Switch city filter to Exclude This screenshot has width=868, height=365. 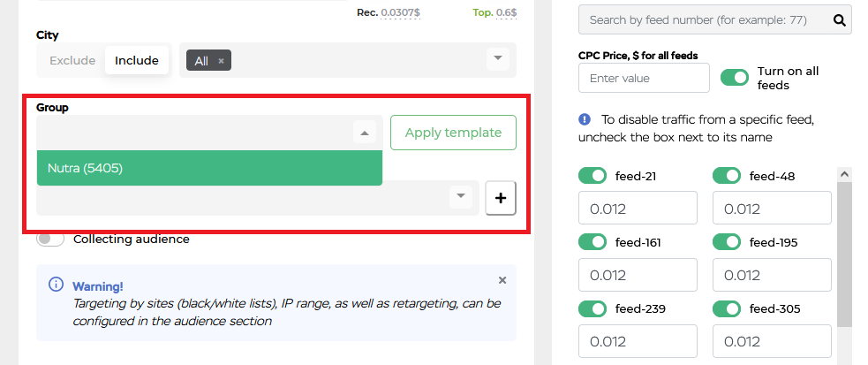[72, 60]
